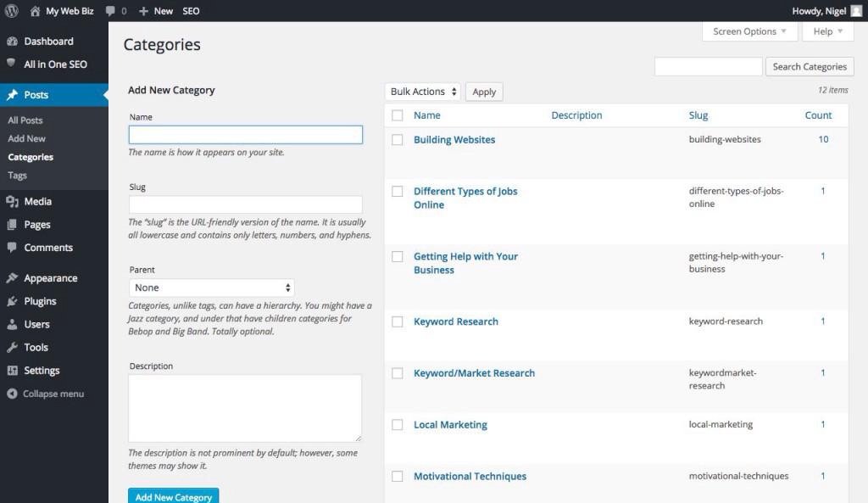The height and width of the screenshot is (503, 868).
Task: Click the Search Categories button
Action: tap(810, 66)
